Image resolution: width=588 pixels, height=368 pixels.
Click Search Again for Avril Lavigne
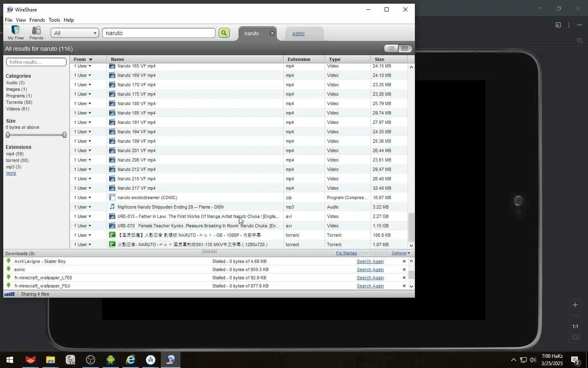click(370, 261)
